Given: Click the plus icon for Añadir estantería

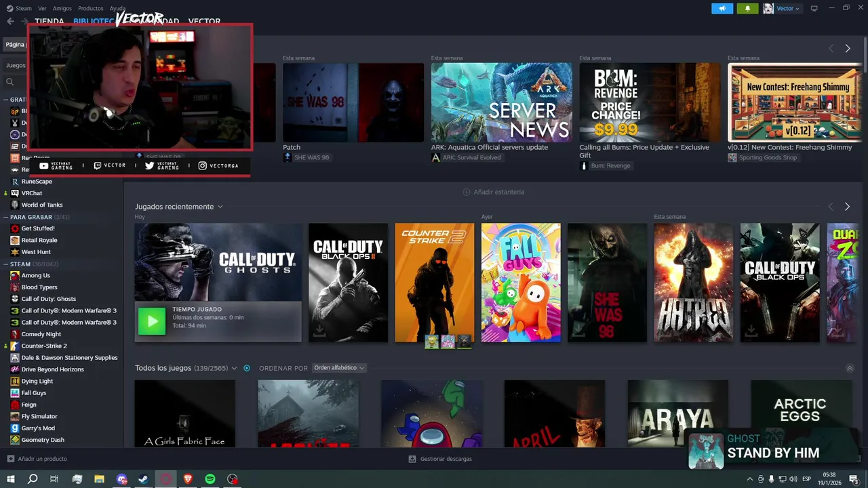Looking at the screenshot, I should point(467,192).
